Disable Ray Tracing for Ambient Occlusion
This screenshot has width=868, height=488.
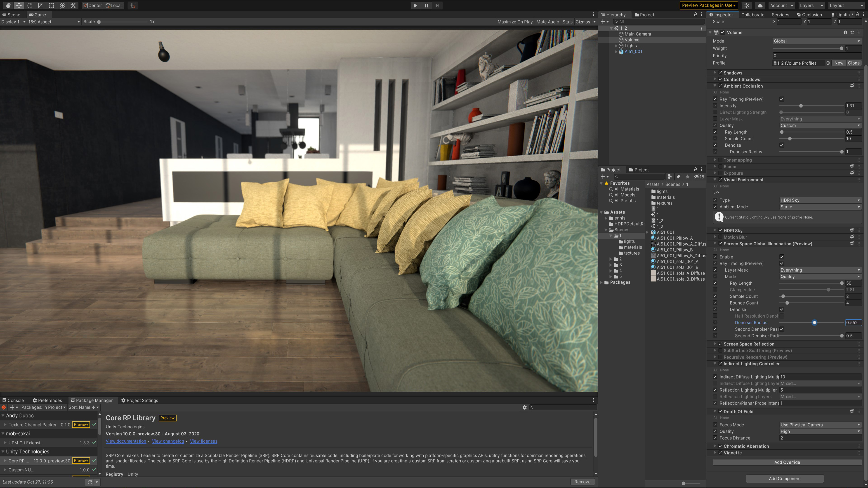pyautogui.click(x=781, y=99)
